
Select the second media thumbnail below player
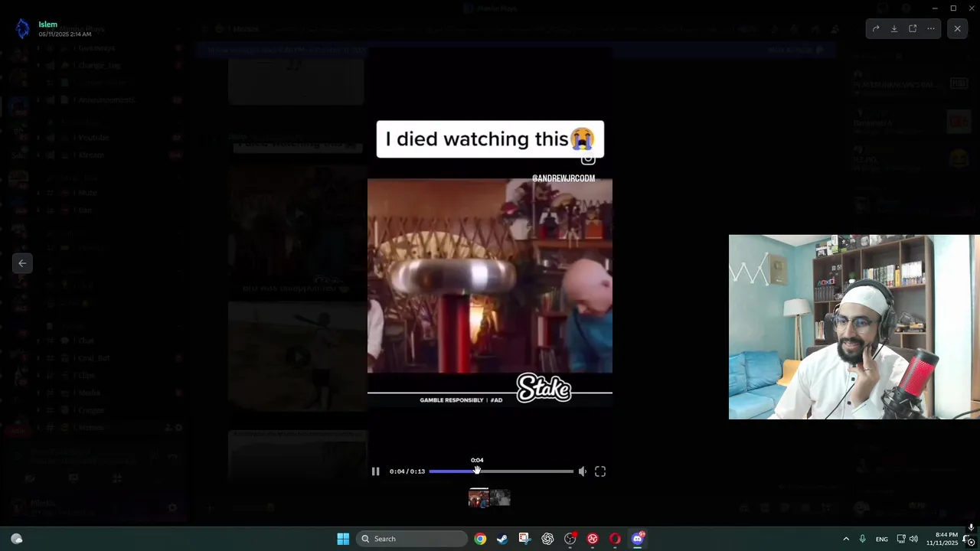coord(500,498)
